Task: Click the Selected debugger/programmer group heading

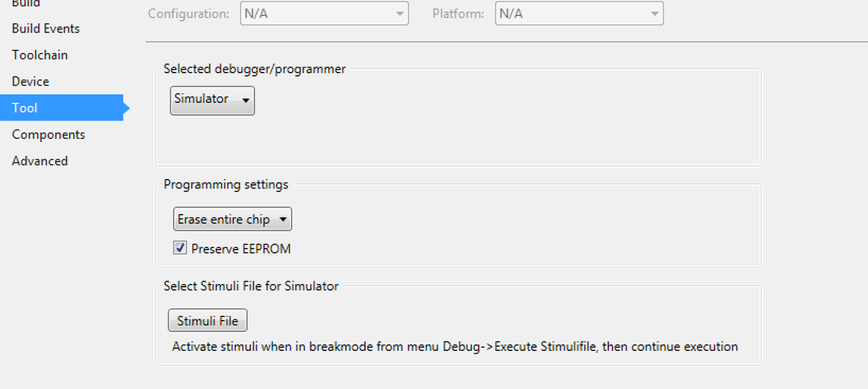Action: pyautogui.click(x=254, y=68)
